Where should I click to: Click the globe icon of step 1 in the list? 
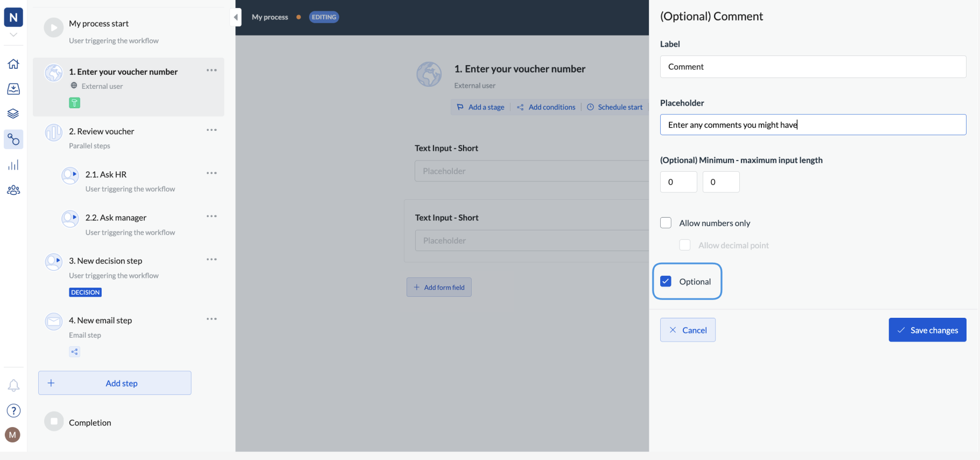tap(54, 73)
